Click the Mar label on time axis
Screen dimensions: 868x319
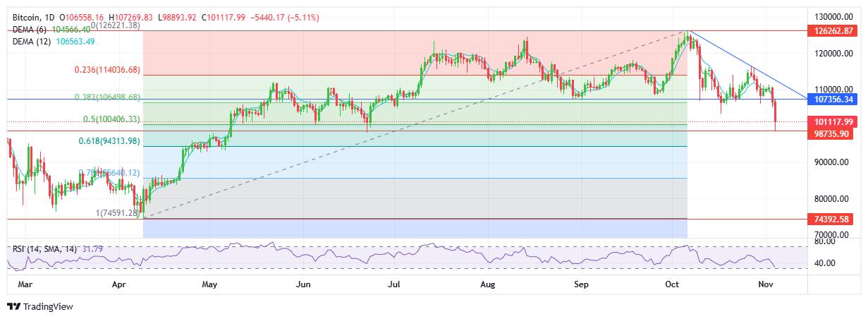click(25, 284)
